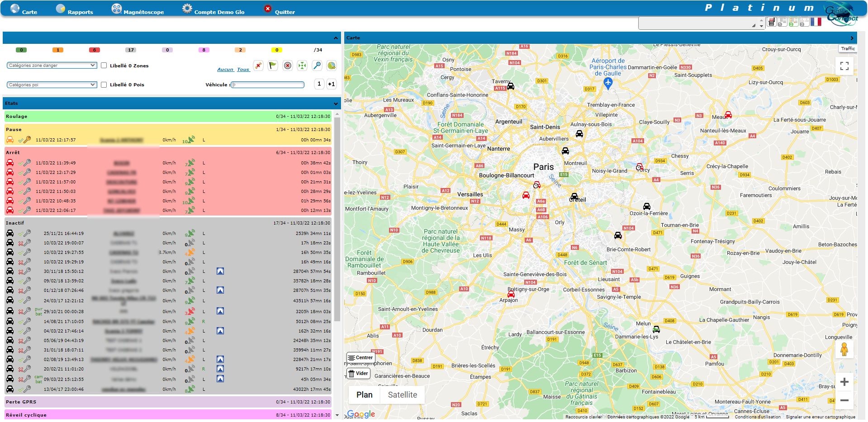Click blue tunnel icon in 30/11/18 15:50:12 row
Screen dimensions: 868x422
tap(220, 271)
